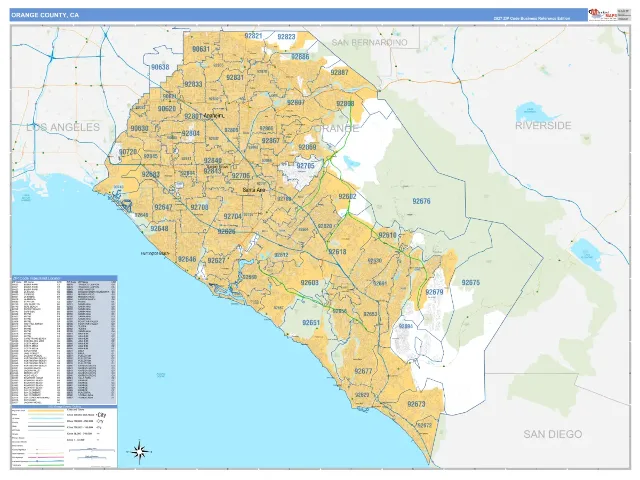Select the RIVERSIDE county label

pos(543,125)
